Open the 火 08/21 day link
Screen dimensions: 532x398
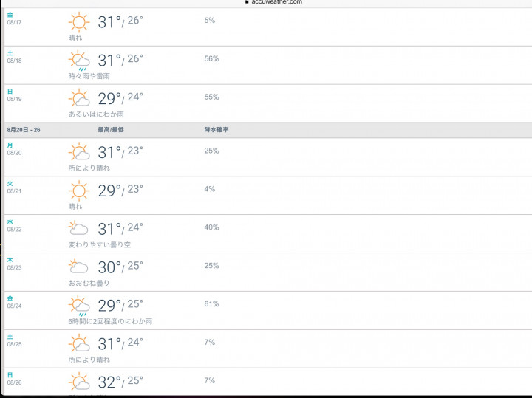coord(13,187)
